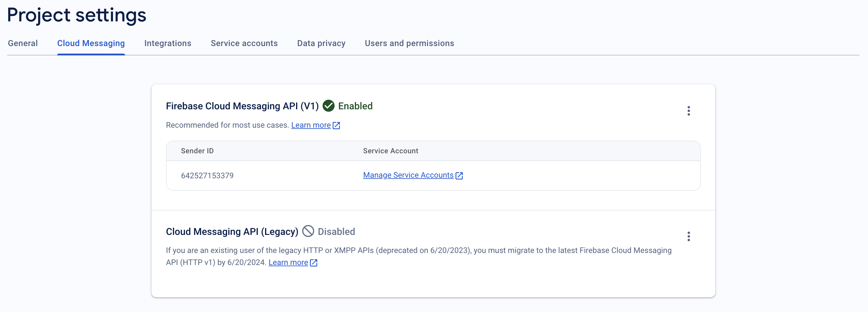
Task: Click the Project settings page title
Action: pyautogui.click(x=77, y=15)
